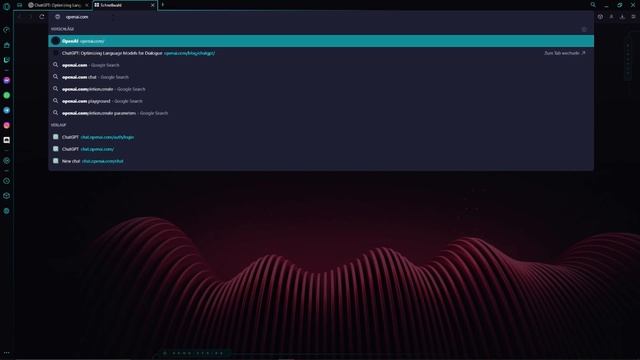Screen dimensions: 640x360
Task: Open the history clock sidebar icon
Action: 7,181
